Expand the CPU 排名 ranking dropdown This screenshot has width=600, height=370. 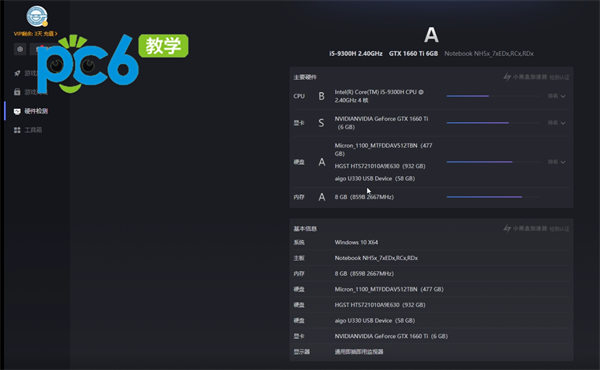pyautogui.click(x=556, y=96)
